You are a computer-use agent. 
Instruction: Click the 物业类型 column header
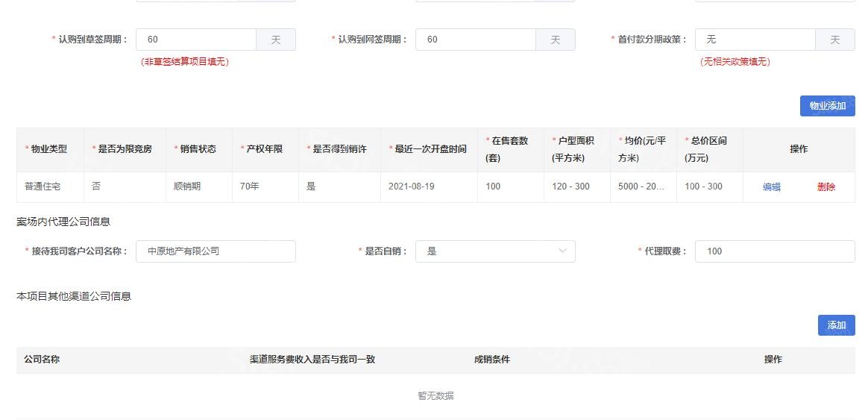coord(48,149)
